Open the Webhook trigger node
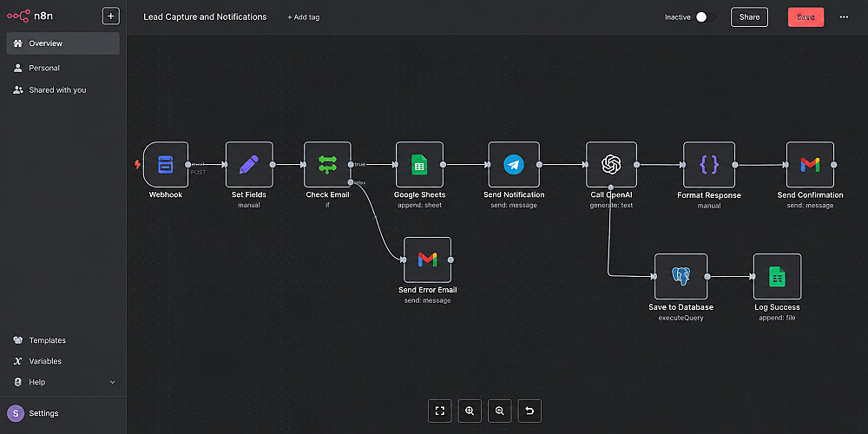Viewport: 868px width, 434px height. [166, 164]
